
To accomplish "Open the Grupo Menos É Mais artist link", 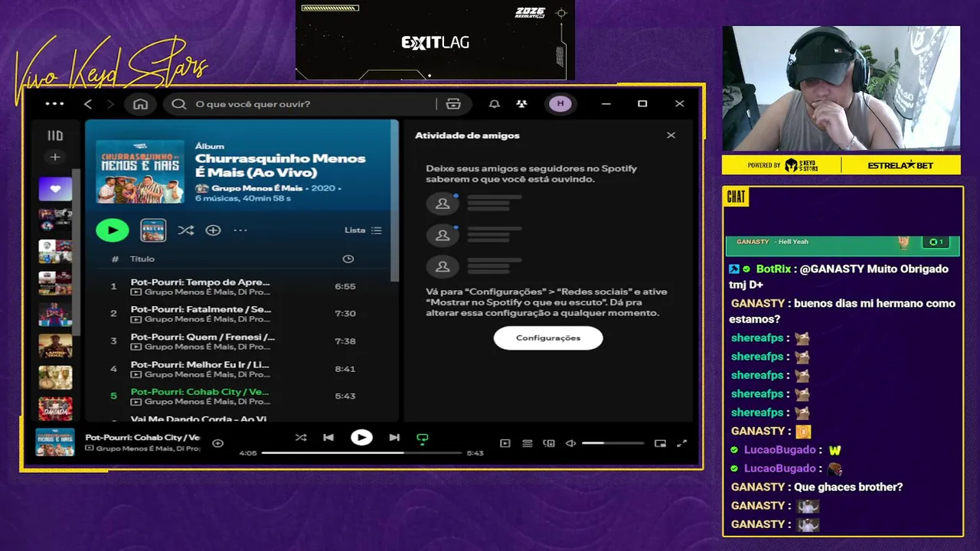I will point(257,187).
